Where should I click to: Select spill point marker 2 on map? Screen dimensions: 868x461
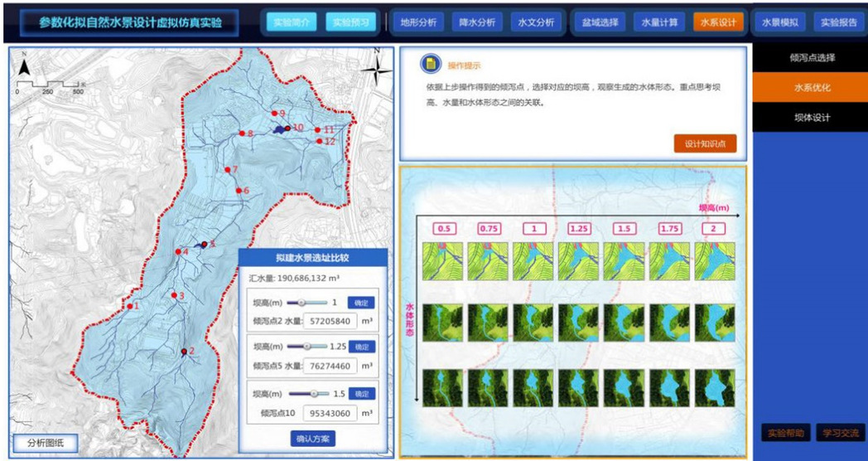point(184,352)
